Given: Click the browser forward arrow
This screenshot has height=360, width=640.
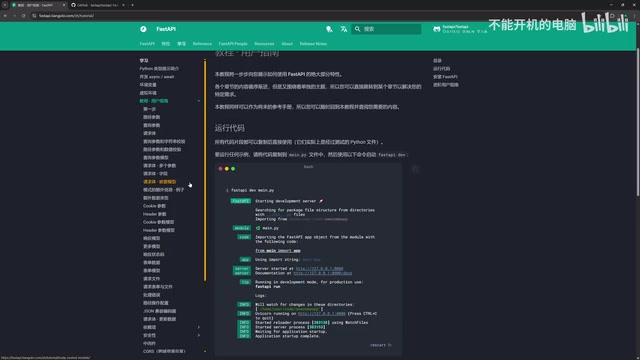Looking at the screenshot, I should pyautogui.click(x=14, y=16).
